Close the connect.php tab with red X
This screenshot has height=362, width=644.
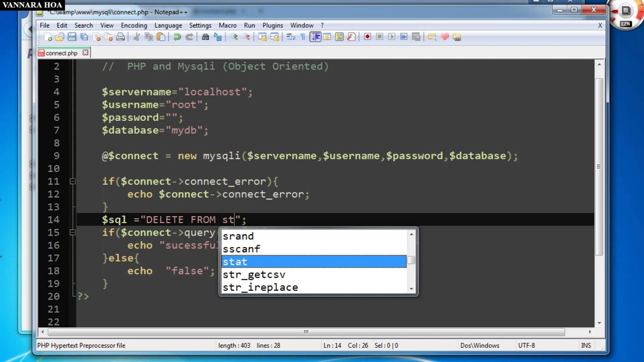click(86, 52)
